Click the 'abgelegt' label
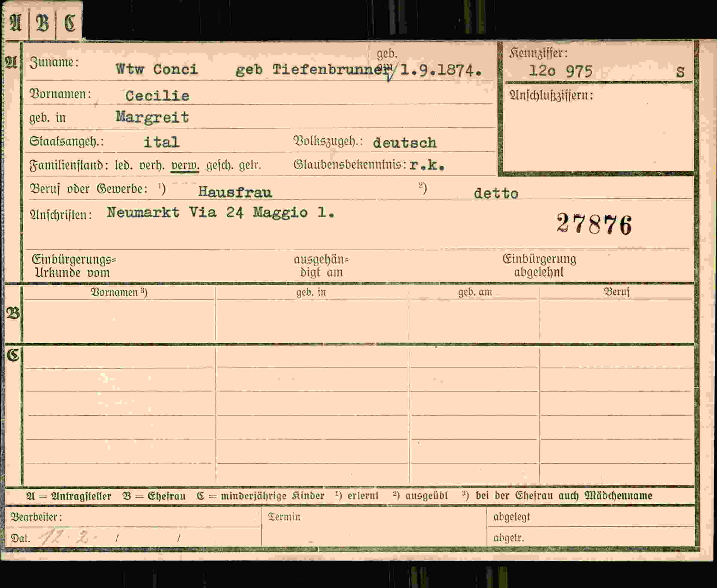Image resolution: width=717 pixels, height=588 pixels. (511, 517)
